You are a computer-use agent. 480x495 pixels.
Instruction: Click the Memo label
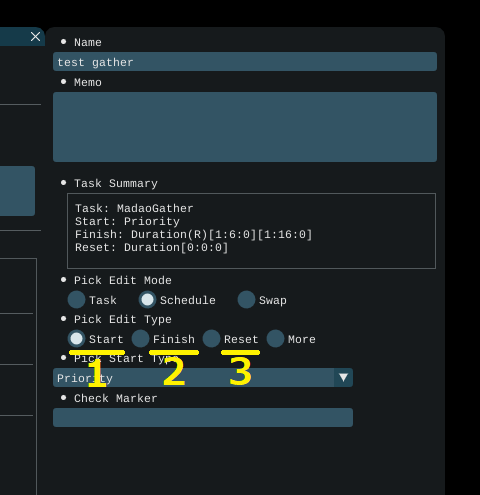(88, 82)
